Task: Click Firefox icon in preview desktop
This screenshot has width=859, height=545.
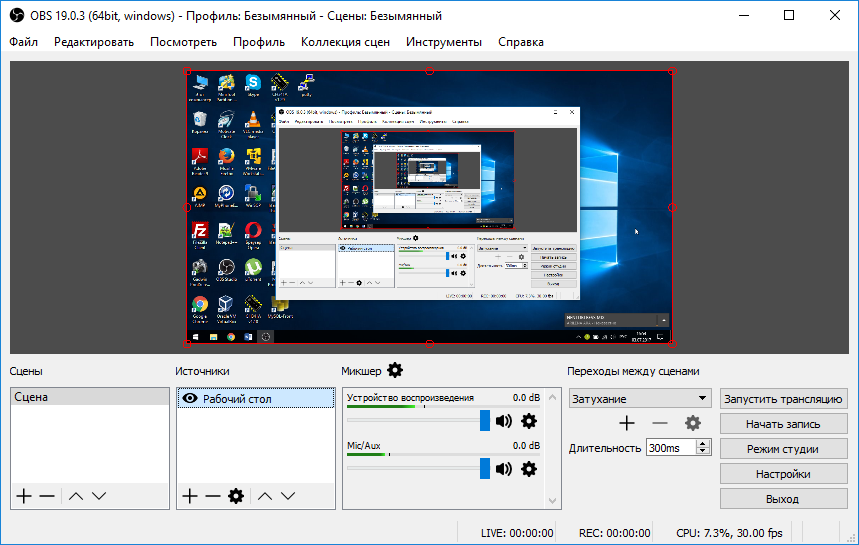Action: pos(226,157)
